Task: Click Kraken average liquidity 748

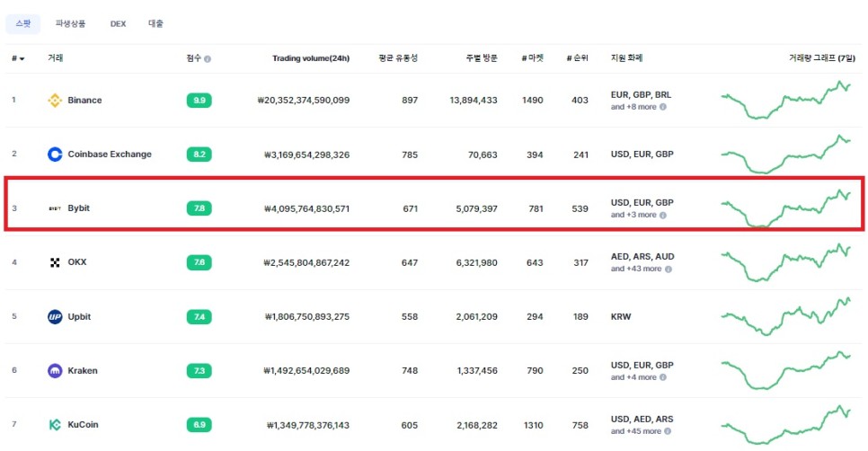Action: pos(410,371)
